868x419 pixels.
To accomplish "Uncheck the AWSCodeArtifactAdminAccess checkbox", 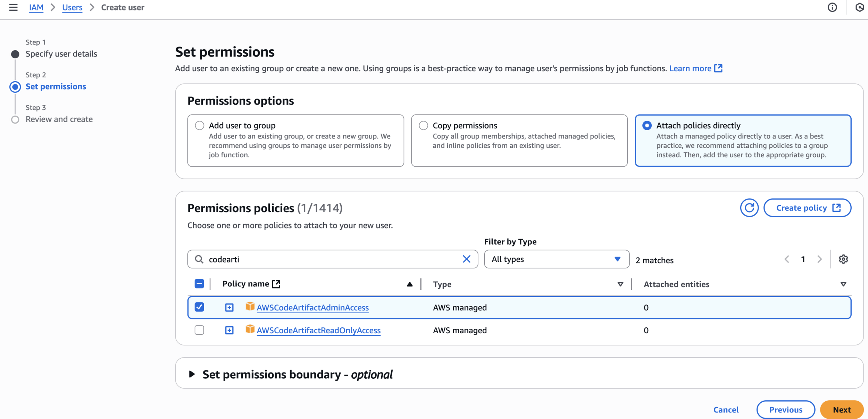I will click(x=199, y=307).
